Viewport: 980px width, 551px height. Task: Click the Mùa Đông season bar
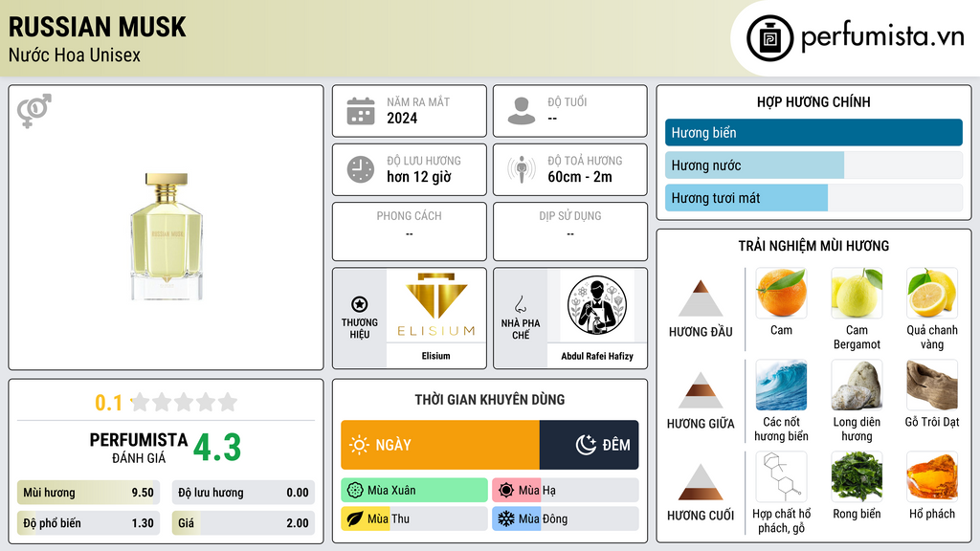point(566,519)
